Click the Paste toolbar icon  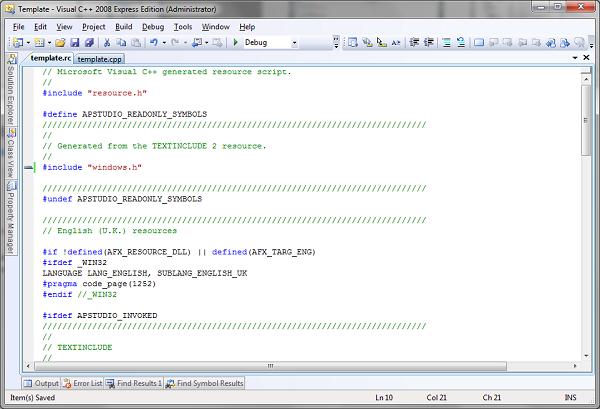[x=136, y=42]
